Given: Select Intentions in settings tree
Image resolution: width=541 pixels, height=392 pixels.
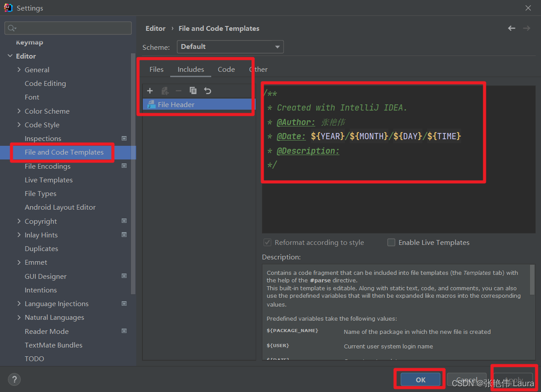Looking at the screenshot, I should pos(41,290).
